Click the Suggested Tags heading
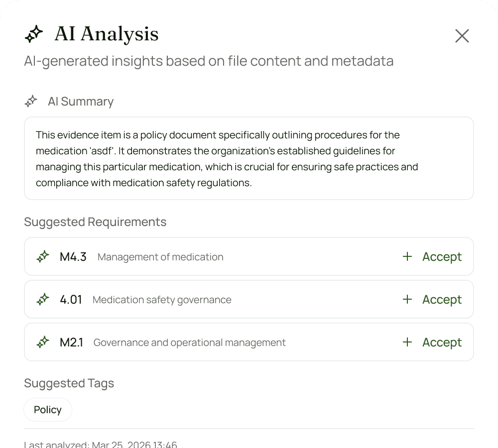The width and height of the screenshot is (498, 448). [x=69, y=383]
